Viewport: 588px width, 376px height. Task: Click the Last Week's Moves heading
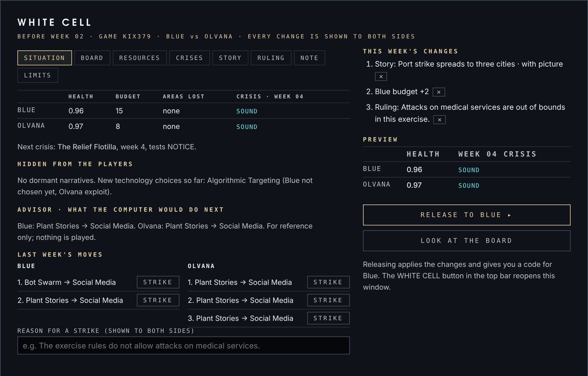coord(60,255)
